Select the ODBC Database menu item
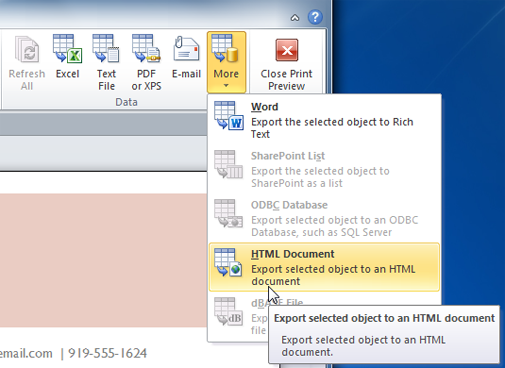Viewport: 505px width, 368px height. (x=324, y=218)
